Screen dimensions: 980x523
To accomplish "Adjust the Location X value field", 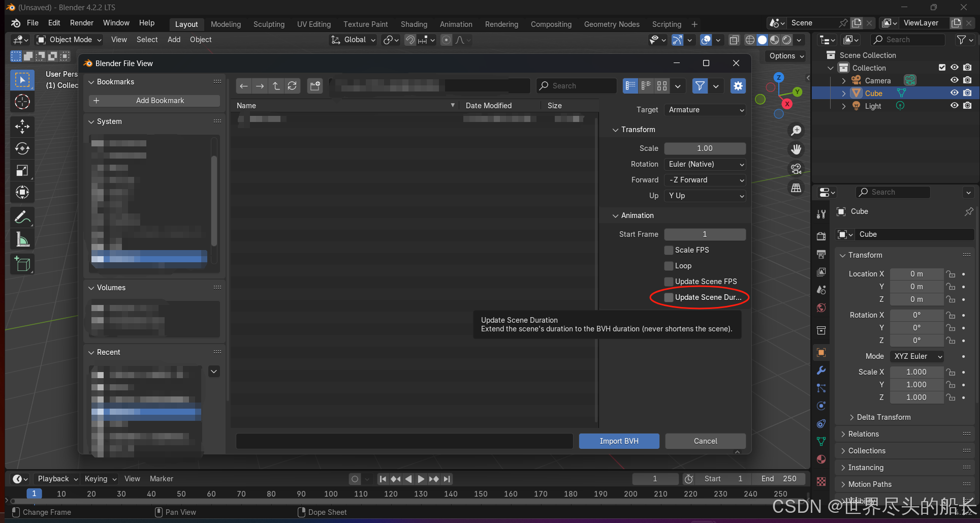I will [916, 274].
